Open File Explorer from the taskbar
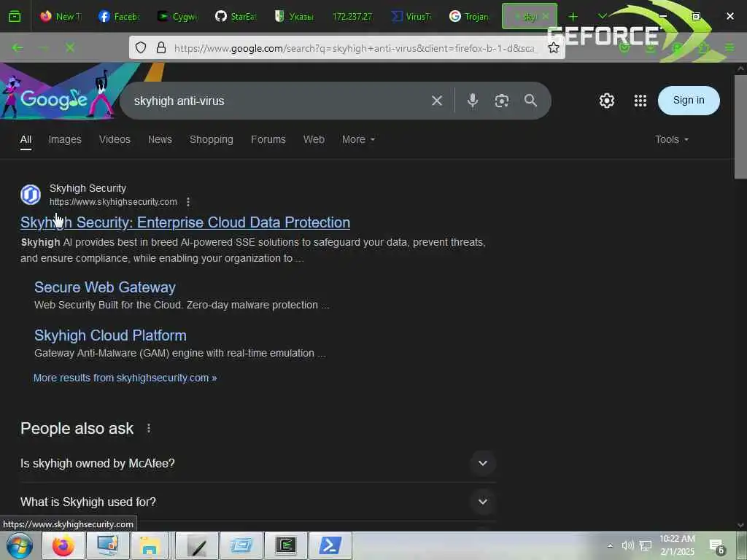Image resolution: width=747 pixels, height=560 pixels. pos(149,545)
